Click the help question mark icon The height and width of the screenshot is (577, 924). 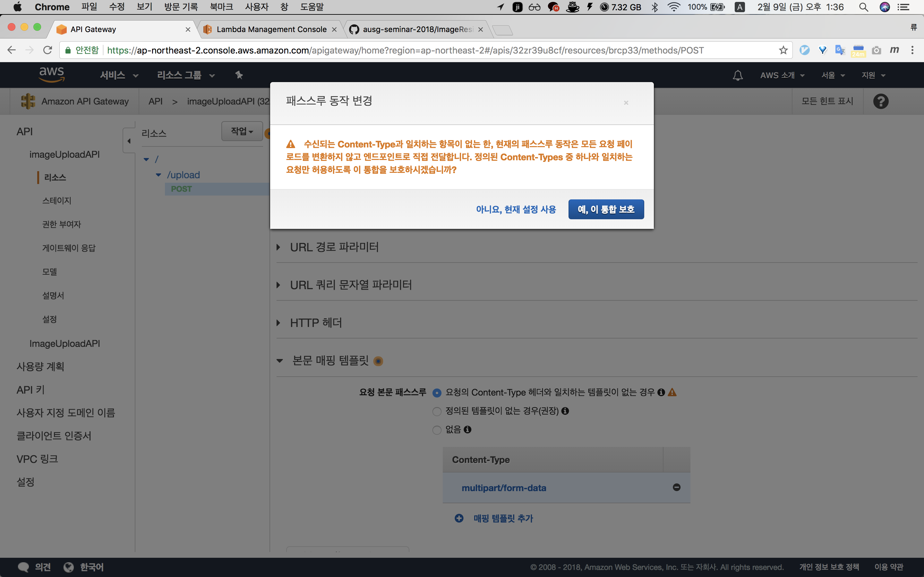[880, 101]
